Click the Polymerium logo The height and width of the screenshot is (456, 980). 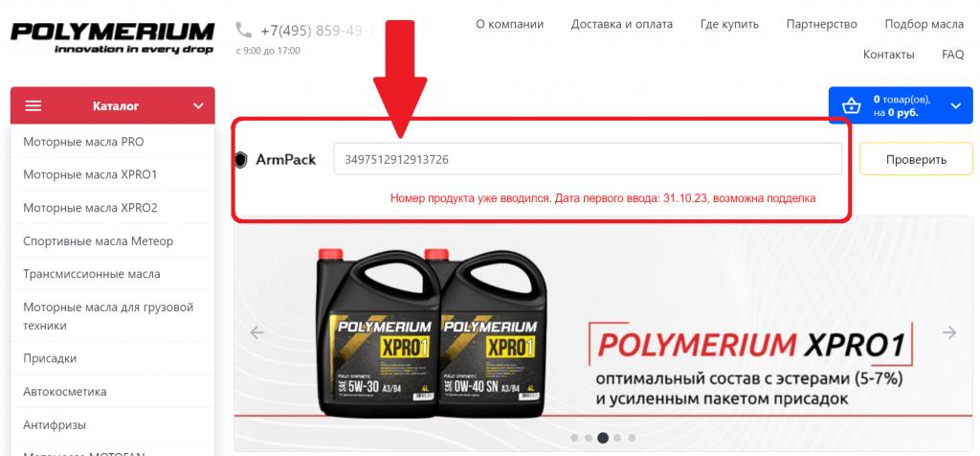click(x=113, y=38)
